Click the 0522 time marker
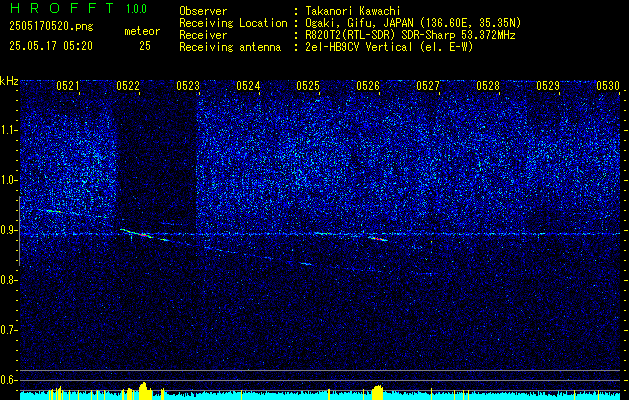The image size is (629, 400). point(128,85)
